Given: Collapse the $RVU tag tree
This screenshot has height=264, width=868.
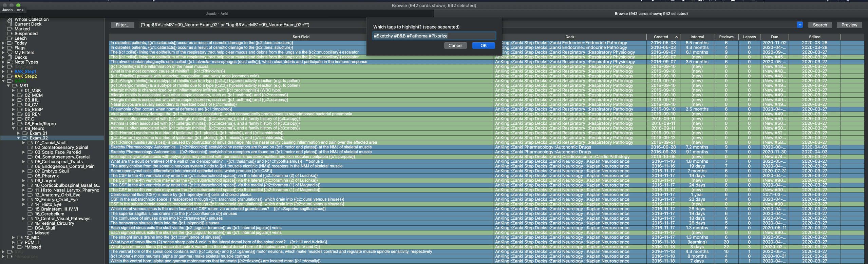Looking at the screenshot, I should [x=3, y=81].
